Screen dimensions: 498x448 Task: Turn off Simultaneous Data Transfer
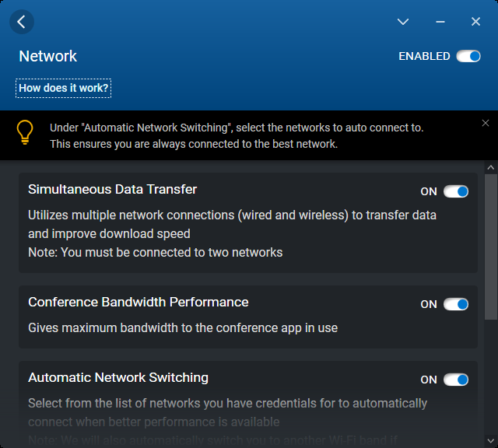456,191
